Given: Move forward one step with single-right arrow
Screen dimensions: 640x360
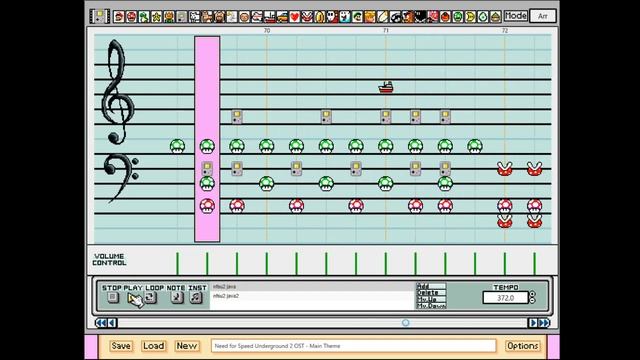Looking at the screenshot, I should 533,323.
